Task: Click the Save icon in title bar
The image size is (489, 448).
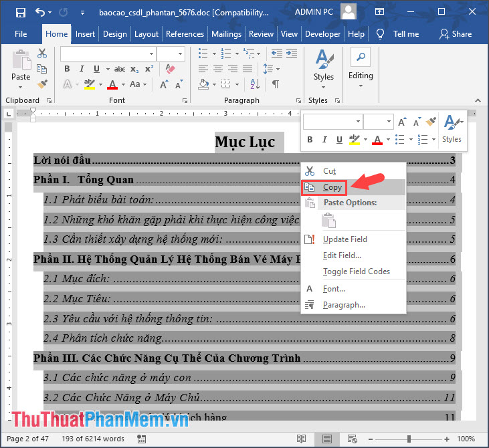Action: (20, 13)
